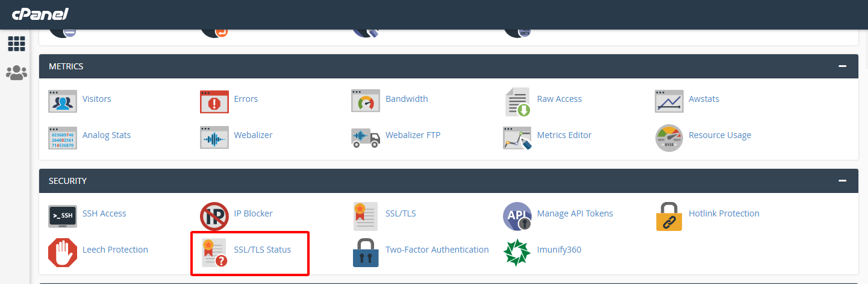Screen dimensions: 868x284
Task: Click the IP Blocker link
Action: (254, 213)
